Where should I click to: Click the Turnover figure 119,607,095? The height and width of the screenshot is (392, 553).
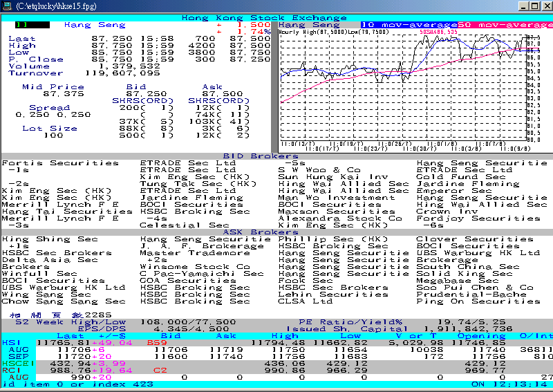[x=122, y=73]
